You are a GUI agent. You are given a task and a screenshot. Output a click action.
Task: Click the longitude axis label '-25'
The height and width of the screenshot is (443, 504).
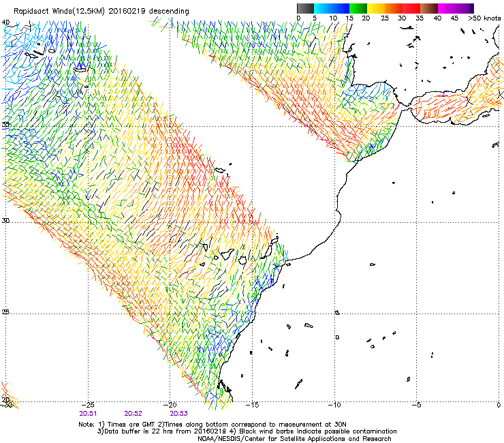click(88, 405)
